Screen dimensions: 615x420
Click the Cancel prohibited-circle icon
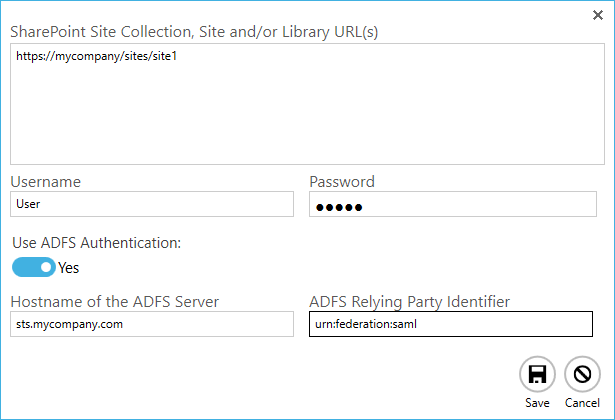[582, 374]
